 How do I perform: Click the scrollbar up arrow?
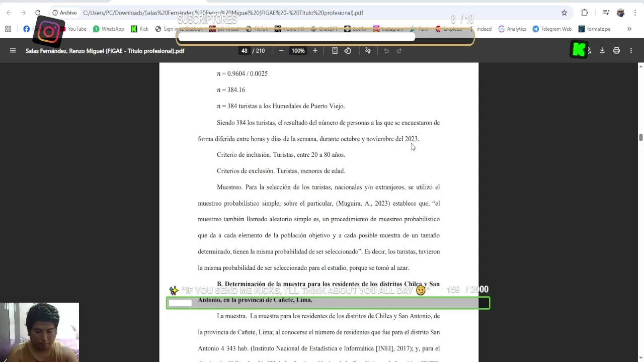click(640, 66)
